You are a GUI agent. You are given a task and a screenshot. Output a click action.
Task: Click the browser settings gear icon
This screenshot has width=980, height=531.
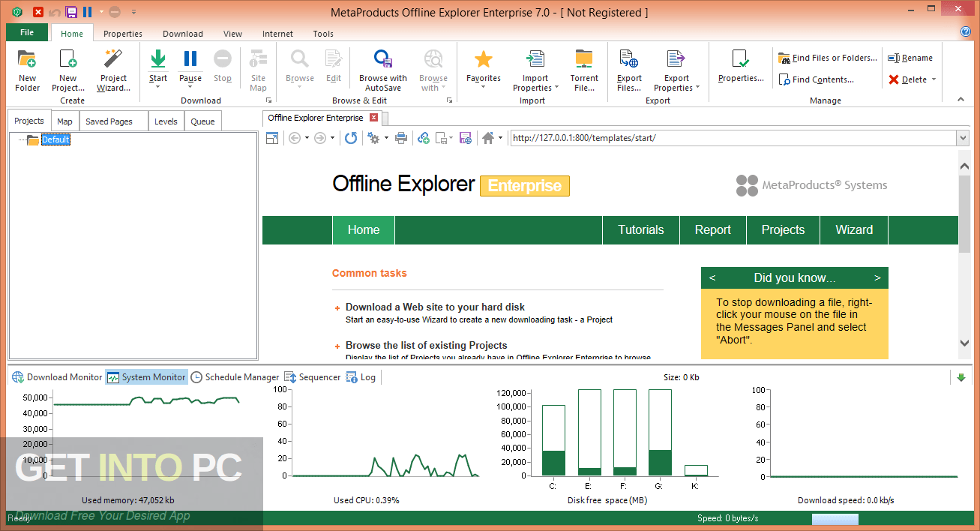373,138
